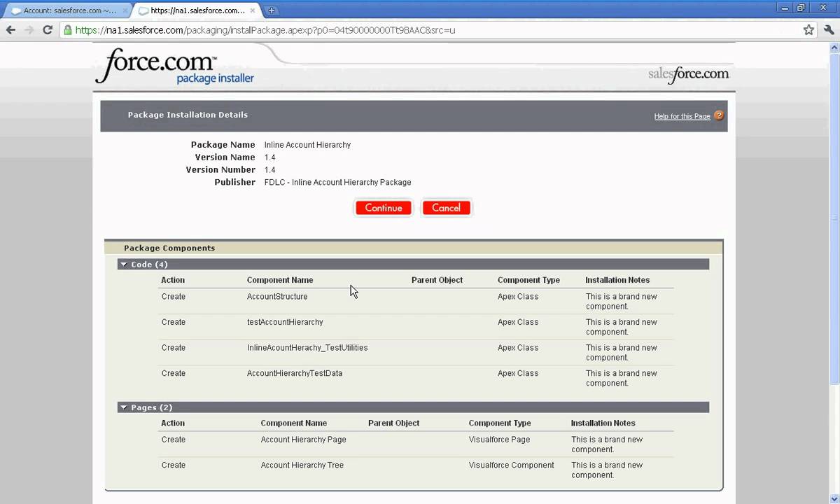Click the Inline Account Hierarchy package name

click(x=307, y=145)
